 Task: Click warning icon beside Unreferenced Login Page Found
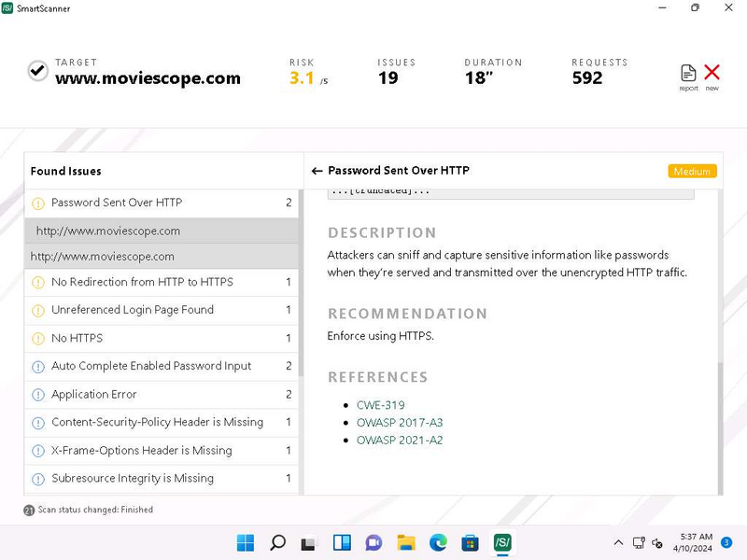tap(38, 311)
